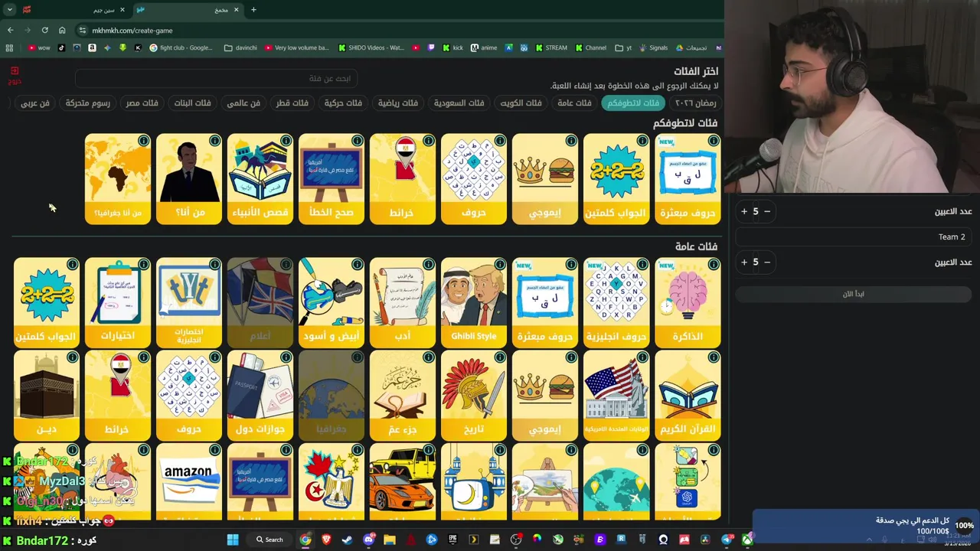This screenshot has height=551, width=980.
Task: Switch to فن عالمي tab
Action: 243,103
